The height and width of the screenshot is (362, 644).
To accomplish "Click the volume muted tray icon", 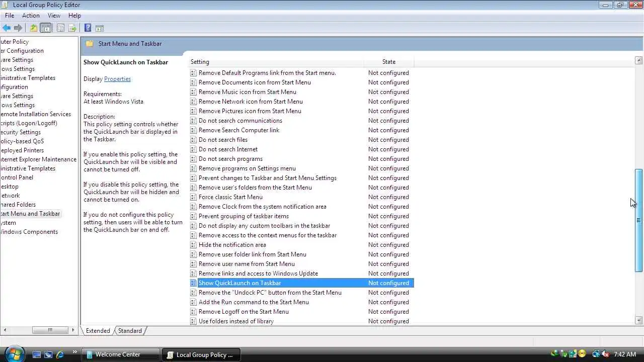I will click(x=605, y=354).
